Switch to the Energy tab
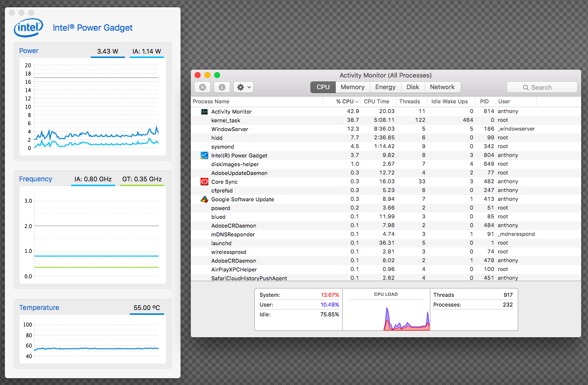The height and width of the screenshot is (385, 588). (385, 87)
